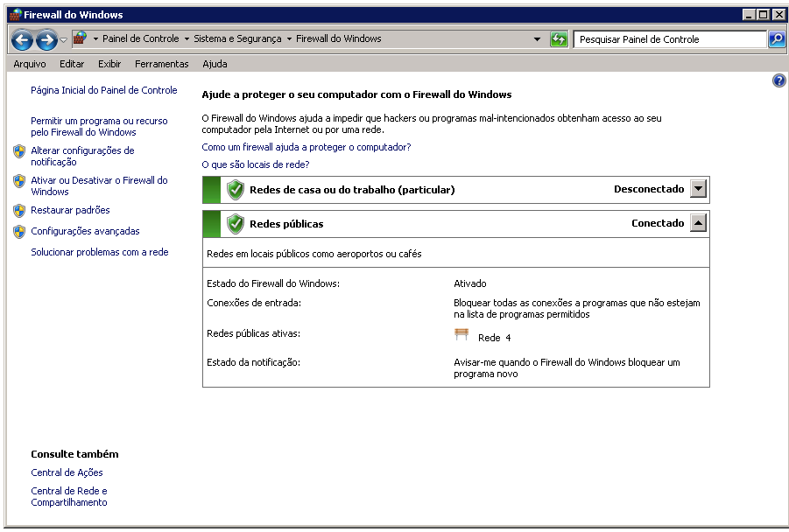
Task: Click shield icon beside Restaurar padrões
Action: pyautogui.click(x=19, y=211)
